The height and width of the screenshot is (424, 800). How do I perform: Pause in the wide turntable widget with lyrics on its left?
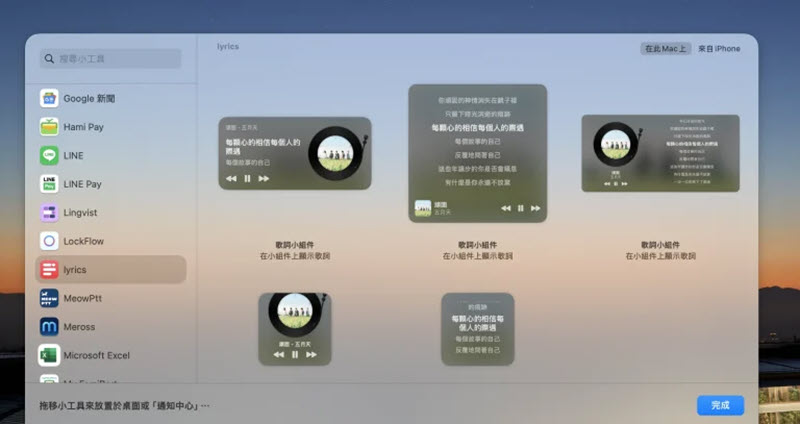247,179
